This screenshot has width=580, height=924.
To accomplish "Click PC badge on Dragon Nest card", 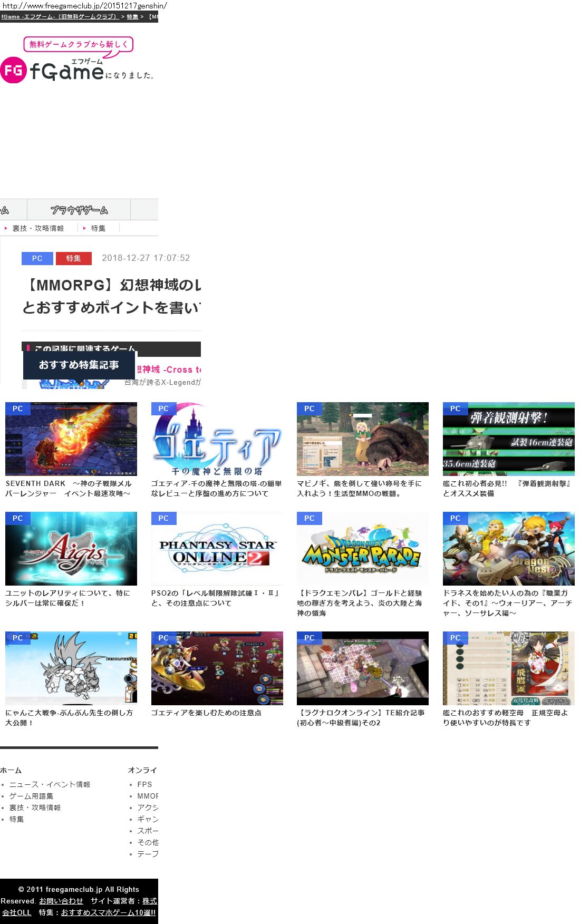I will pos(455,518).
